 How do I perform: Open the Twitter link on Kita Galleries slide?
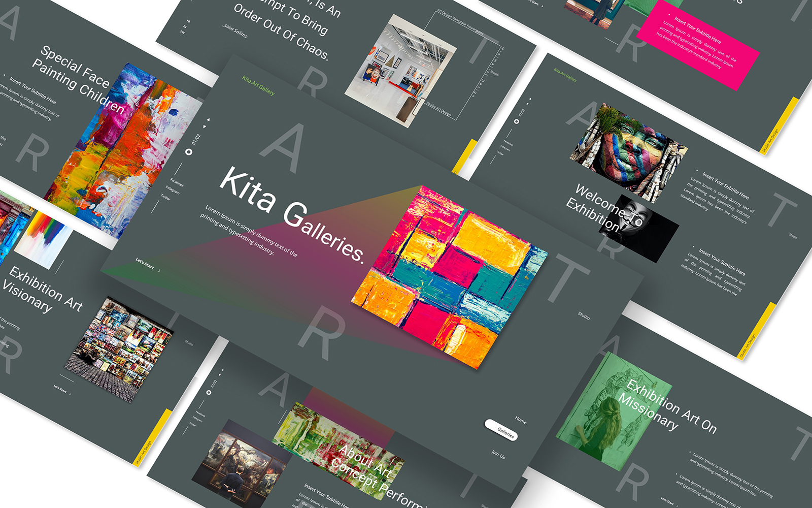coord(166,197)
